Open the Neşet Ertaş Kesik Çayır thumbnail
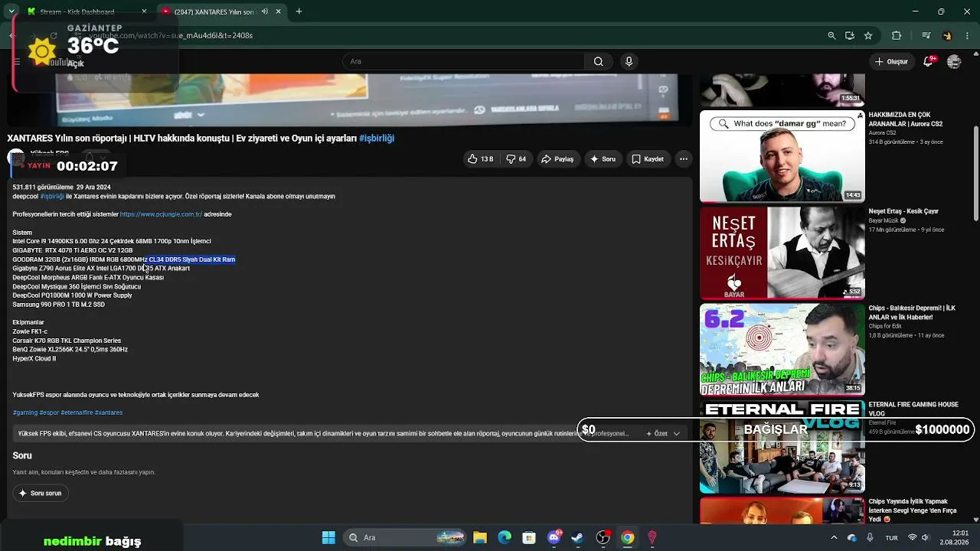980x551 pixels. pyautogui.click(x=782, y=253)
